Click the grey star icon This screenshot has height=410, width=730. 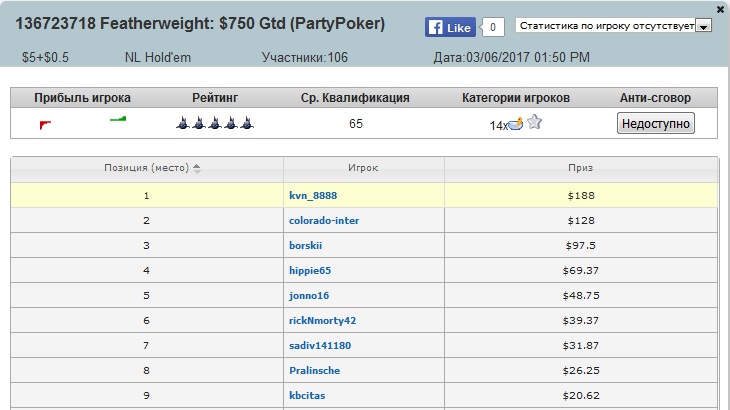point(534,122)
